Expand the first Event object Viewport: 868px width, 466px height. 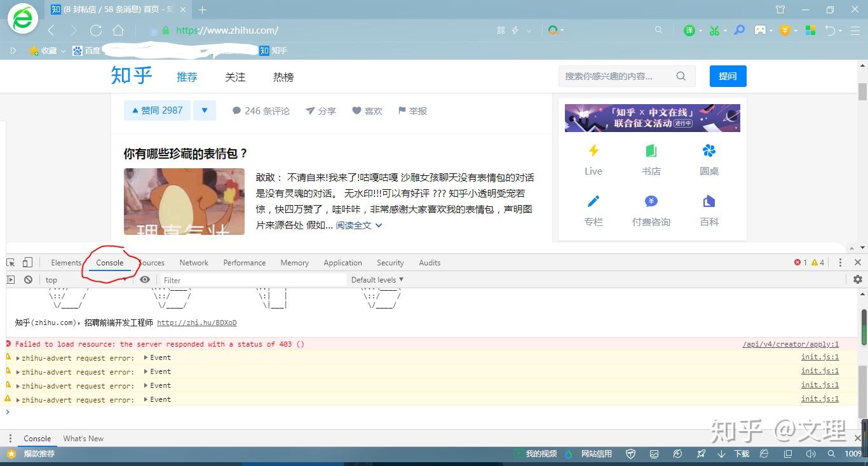tap(146, 357)
